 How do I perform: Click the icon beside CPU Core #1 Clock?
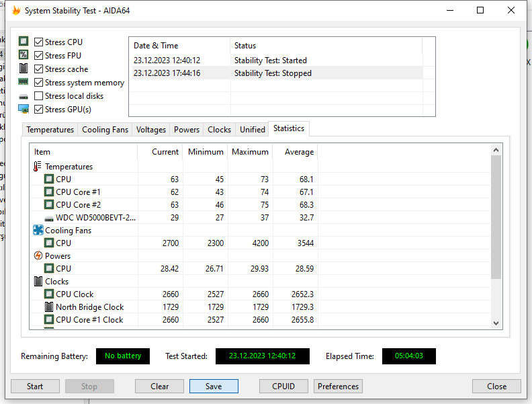[x=49, y=320]
